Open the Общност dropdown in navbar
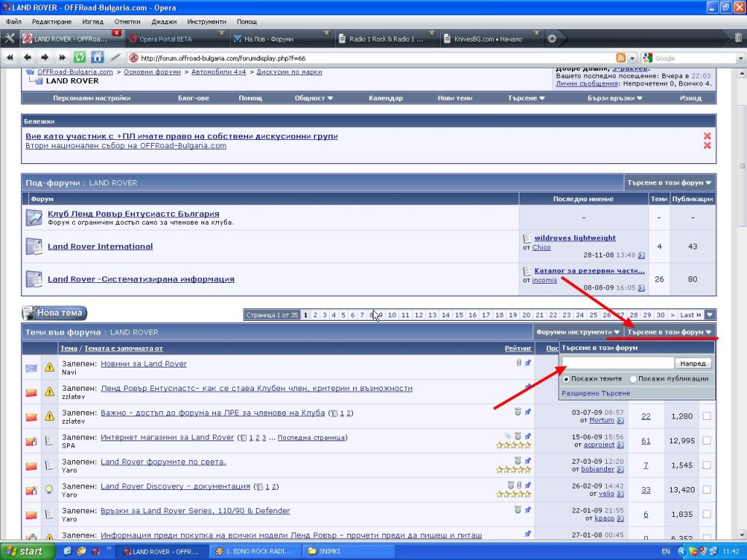The image size is (747, 560). (x=314, y=98)
